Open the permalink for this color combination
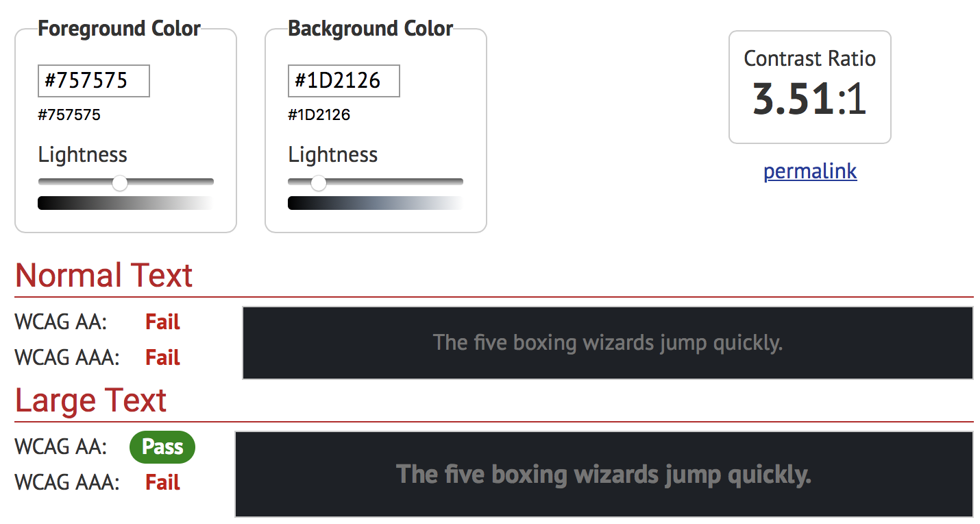The width and height of the screenshot is (980, 524). 809,171
